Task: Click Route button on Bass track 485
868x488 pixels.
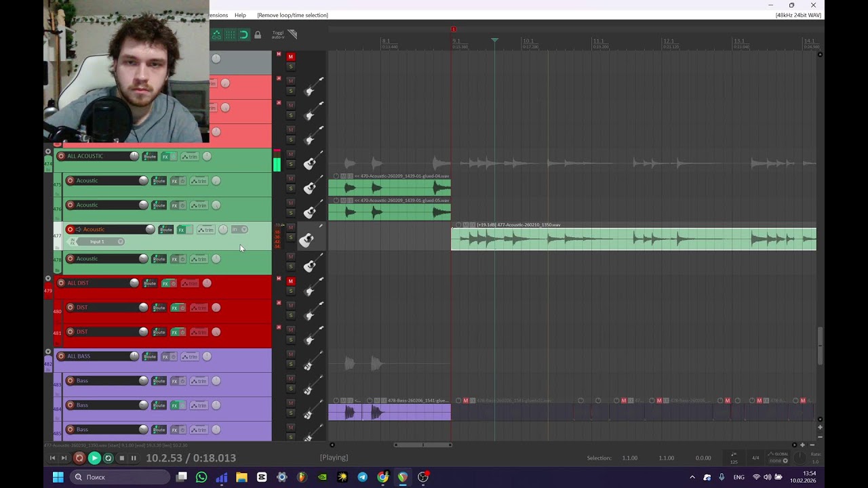Action: pyautogui.click(x=159, y=430)
